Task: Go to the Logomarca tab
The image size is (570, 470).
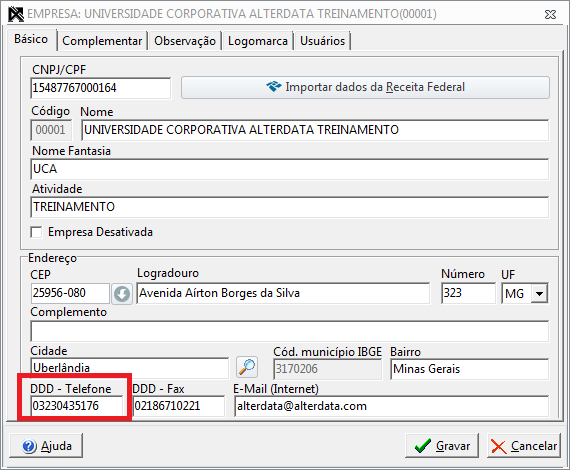Action: [x=258, y=41]
